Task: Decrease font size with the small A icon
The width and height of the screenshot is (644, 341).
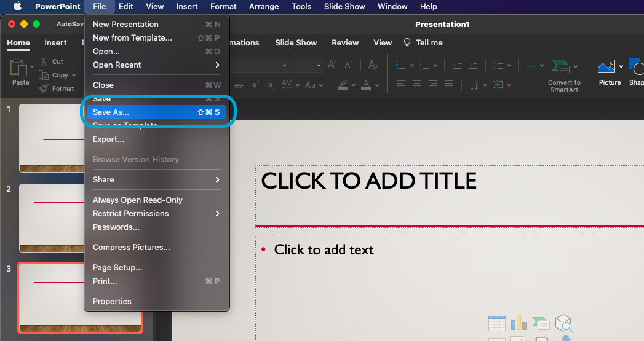Action: pyautogui.click(x=348, y=65)
